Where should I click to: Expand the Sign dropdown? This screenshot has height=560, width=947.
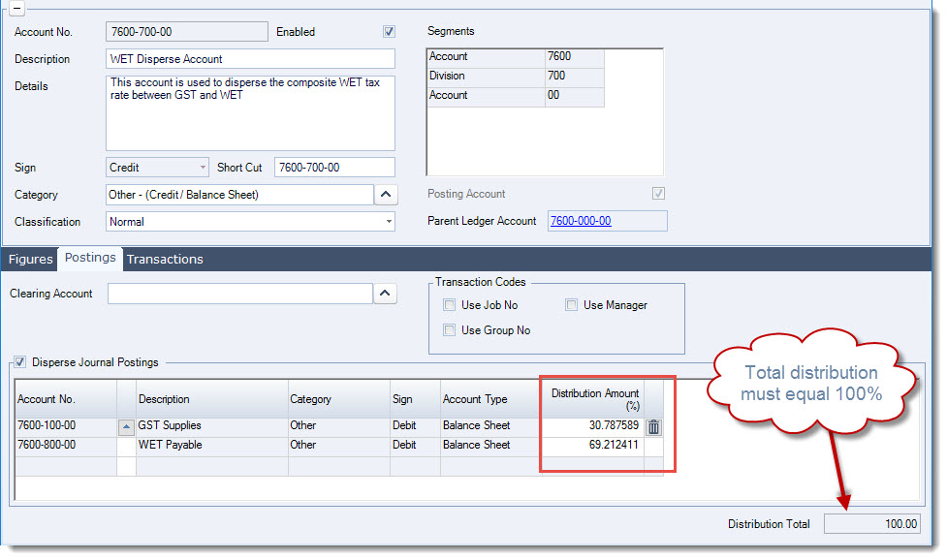[x=203, y=168]
